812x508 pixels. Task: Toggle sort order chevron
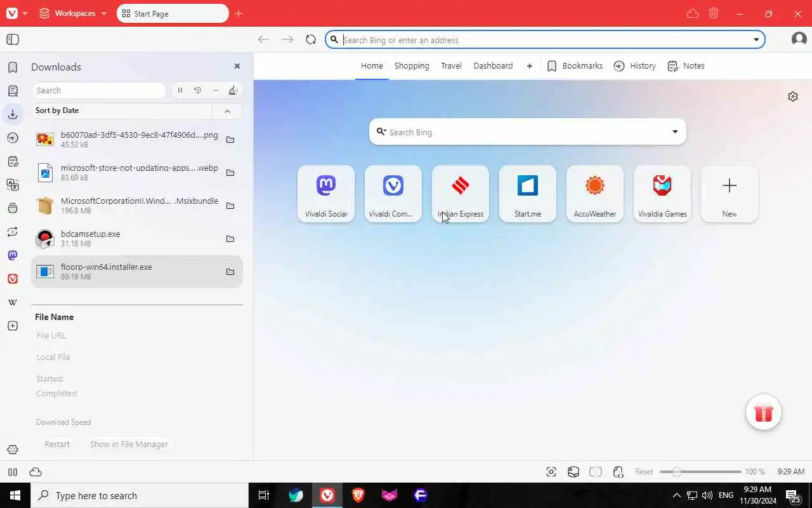coord(227,111)
